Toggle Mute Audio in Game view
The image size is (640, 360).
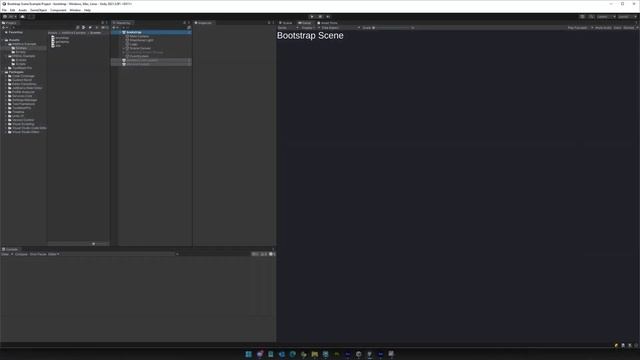(x=603, y=28)
